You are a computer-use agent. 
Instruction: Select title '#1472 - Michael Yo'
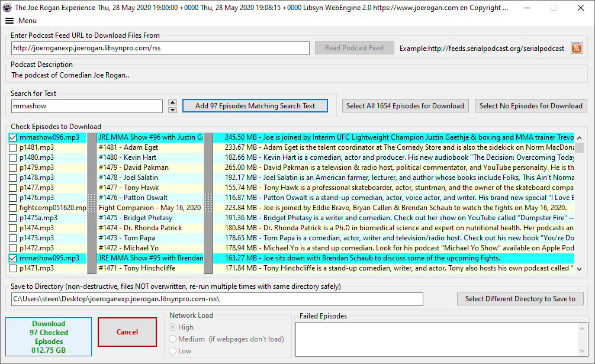tap(128, 248)
